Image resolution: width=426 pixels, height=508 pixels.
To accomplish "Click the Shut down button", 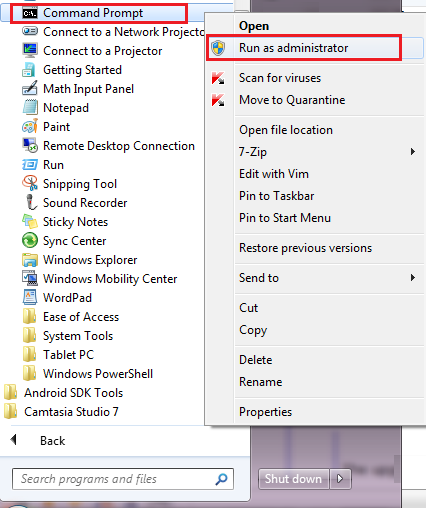I will tap(294, 479).
